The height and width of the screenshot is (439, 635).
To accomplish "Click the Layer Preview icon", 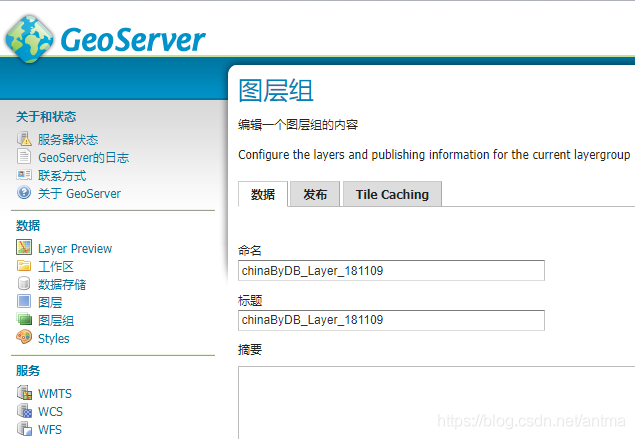I will 24,248.
